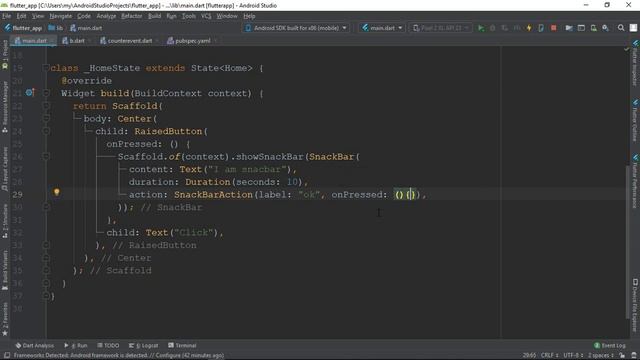
Task: Open the TODO tool window
Action: (108, 345)
